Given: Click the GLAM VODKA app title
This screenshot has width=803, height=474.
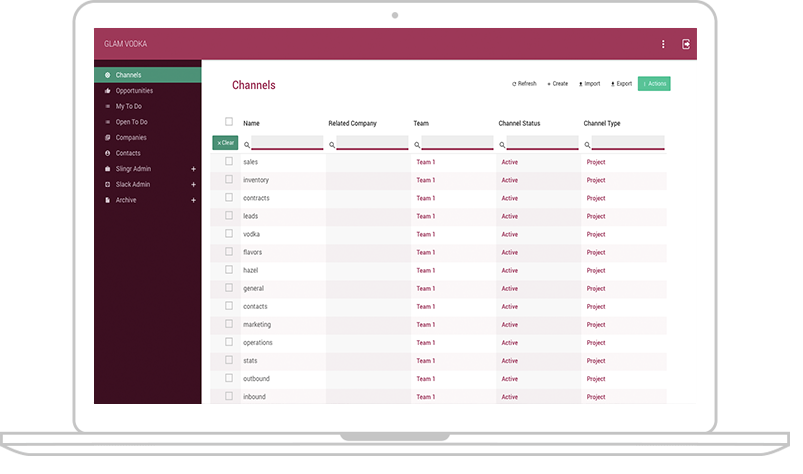Looking at the screenshot, I should coord(125,44).
